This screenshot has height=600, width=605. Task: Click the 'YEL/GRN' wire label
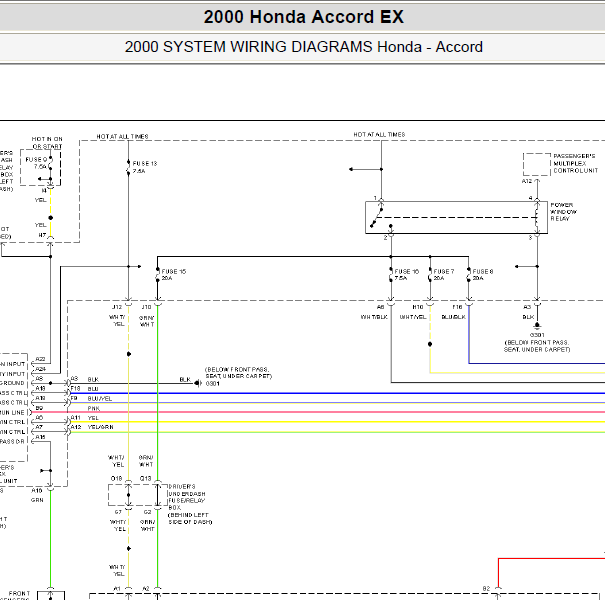click(x=100, y=428)
